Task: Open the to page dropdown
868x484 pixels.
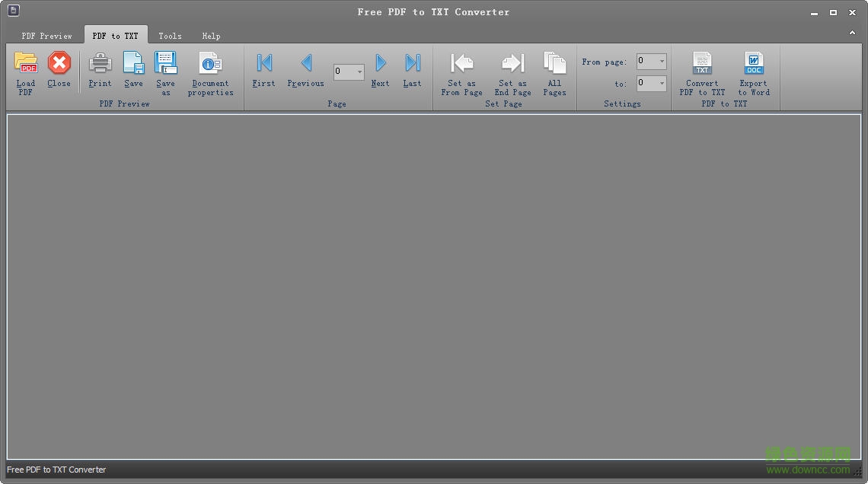Action: (x=661, y=83)
